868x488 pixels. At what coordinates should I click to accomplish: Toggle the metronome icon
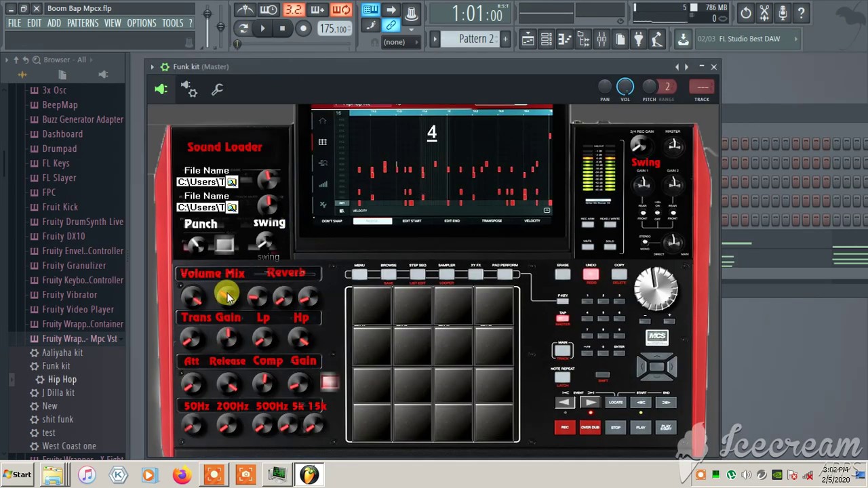tap(245, 9)
